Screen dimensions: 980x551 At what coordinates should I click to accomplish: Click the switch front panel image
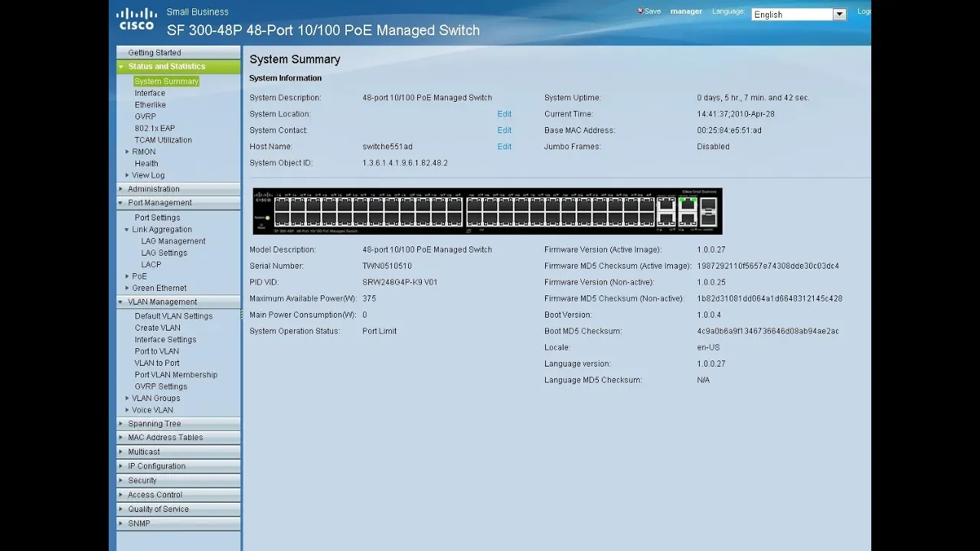pos(487,211)
